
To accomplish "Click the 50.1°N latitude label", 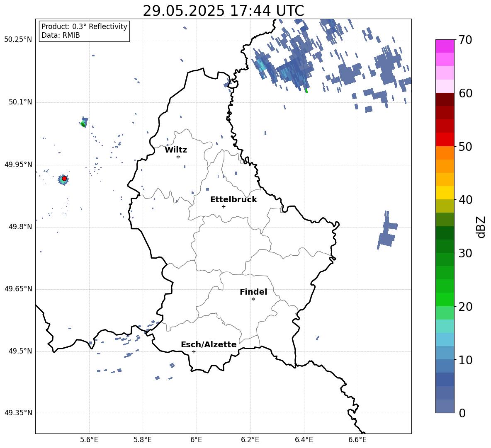I will point(20,102).
